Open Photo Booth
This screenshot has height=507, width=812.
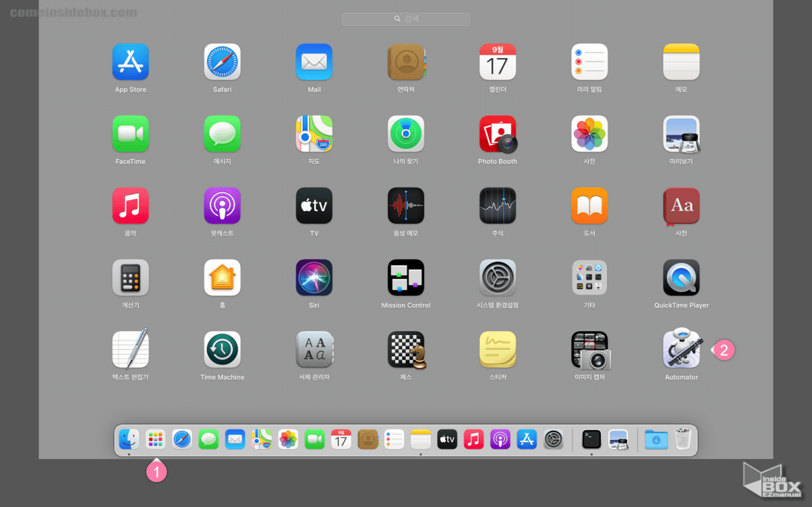(498, 134)
